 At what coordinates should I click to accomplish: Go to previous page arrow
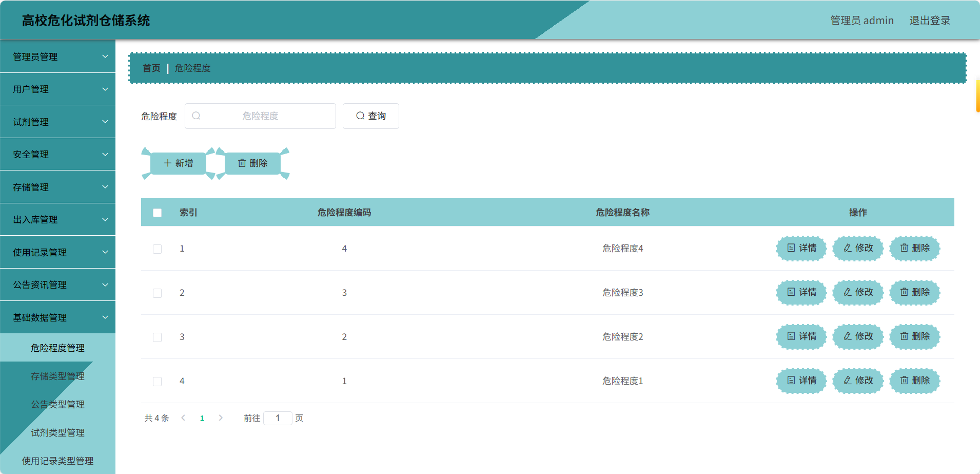(183, 418)
